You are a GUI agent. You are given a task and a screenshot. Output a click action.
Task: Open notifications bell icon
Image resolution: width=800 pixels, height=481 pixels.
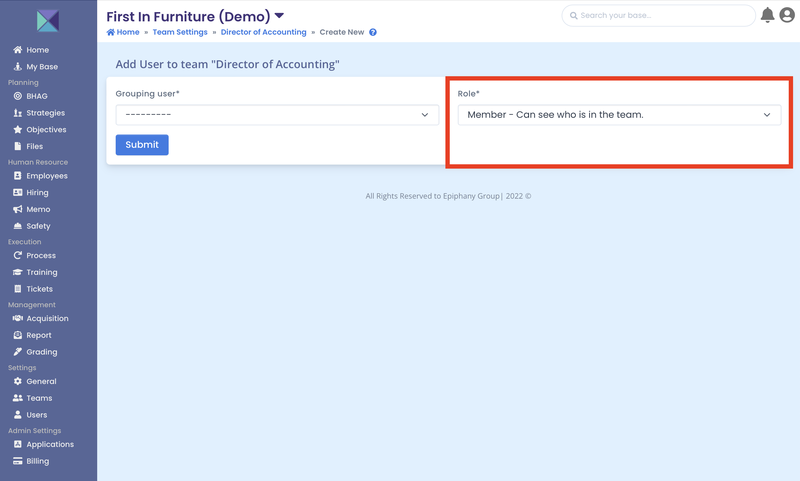pos(767,15)
